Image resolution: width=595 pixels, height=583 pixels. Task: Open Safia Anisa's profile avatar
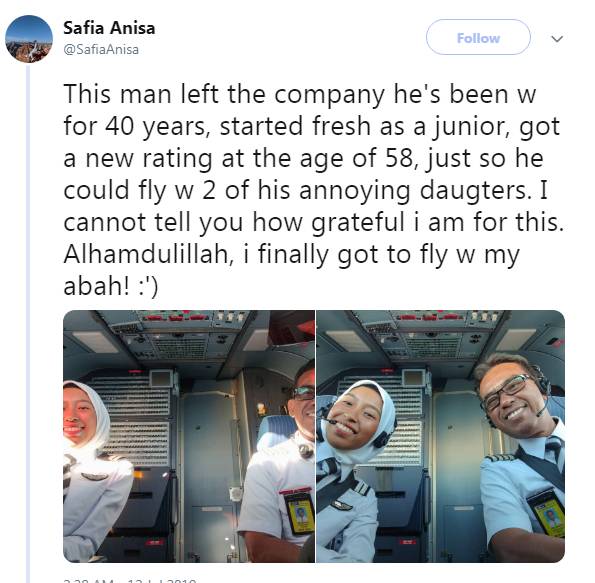click(x=29, y=39)
